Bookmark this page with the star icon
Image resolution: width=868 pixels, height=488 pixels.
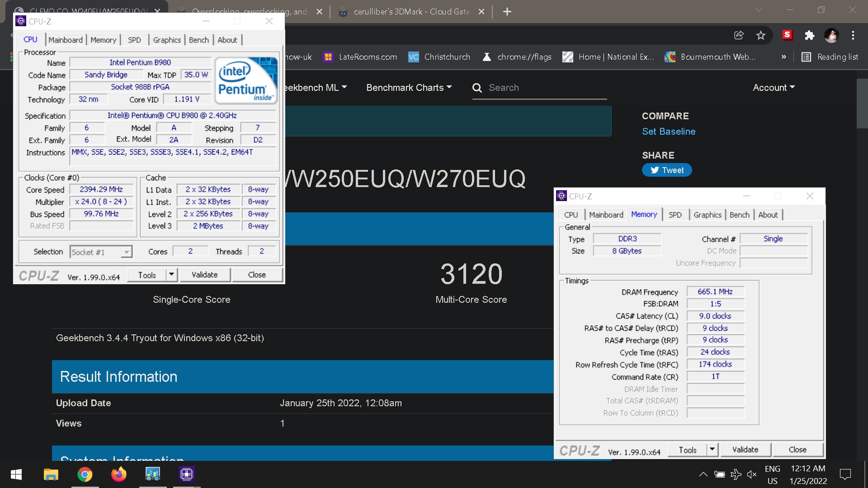click(761, 35)
